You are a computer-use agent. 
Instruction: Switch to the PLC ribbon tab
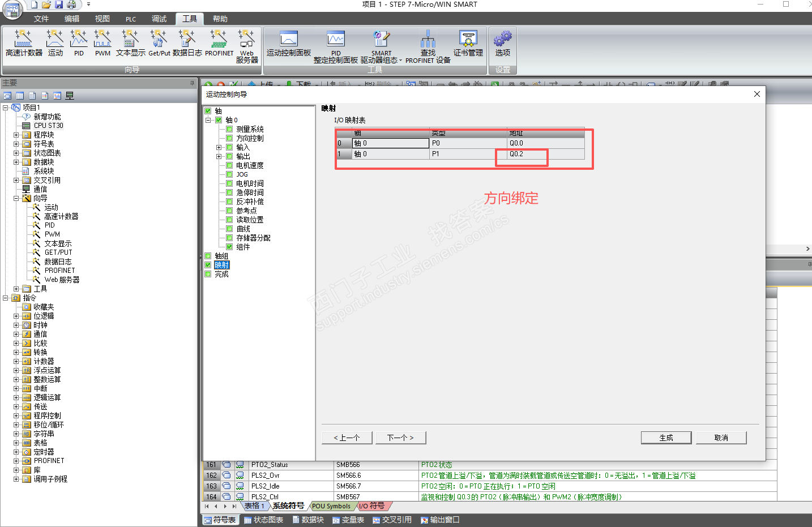[131, 19]
